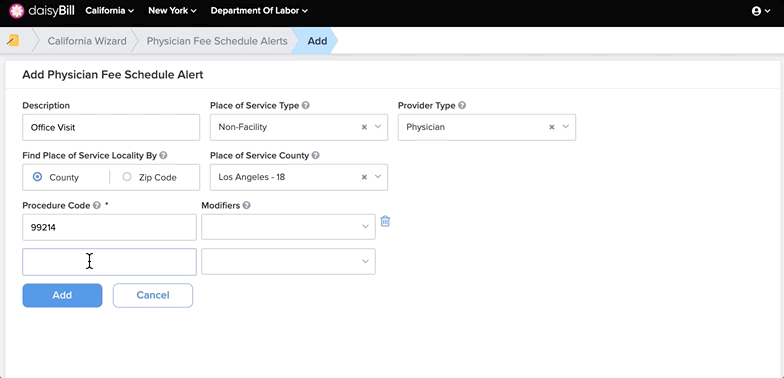Viewport: 784px width, 378px height.
Task: Delete procedure code row with trash icon
Action: point(385,221)
